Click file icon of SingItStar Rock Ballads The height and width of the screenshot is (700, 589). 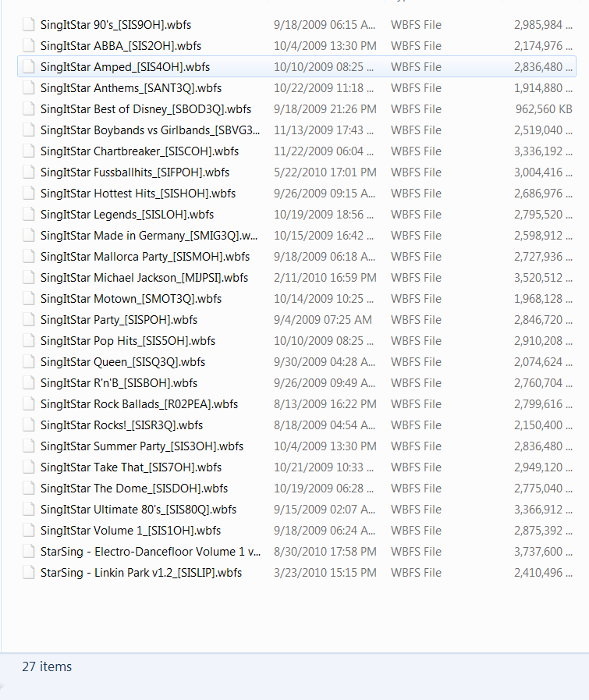29,404
